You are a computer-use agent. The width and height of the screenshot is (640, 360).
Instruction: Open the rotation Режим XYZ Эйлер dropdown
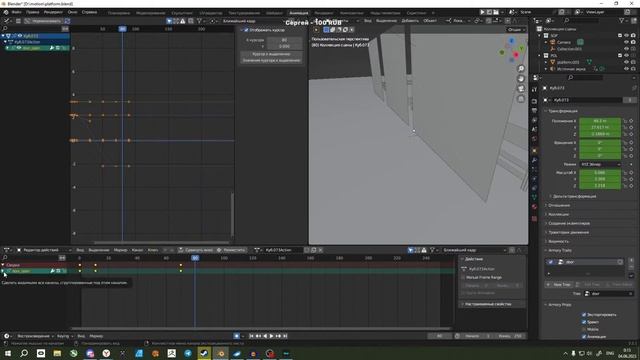pos(600,164)
